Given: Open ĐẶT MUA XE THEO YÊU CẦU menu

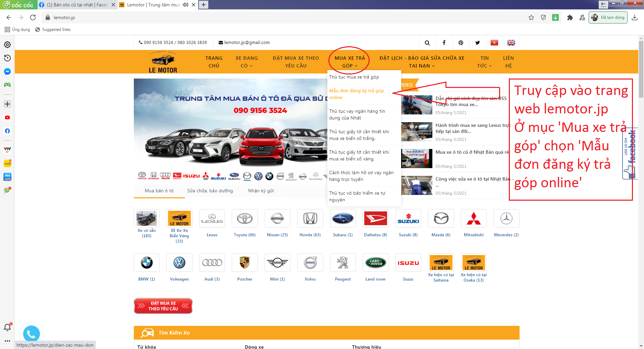Looking at the screenshot, I should [296, 62].
